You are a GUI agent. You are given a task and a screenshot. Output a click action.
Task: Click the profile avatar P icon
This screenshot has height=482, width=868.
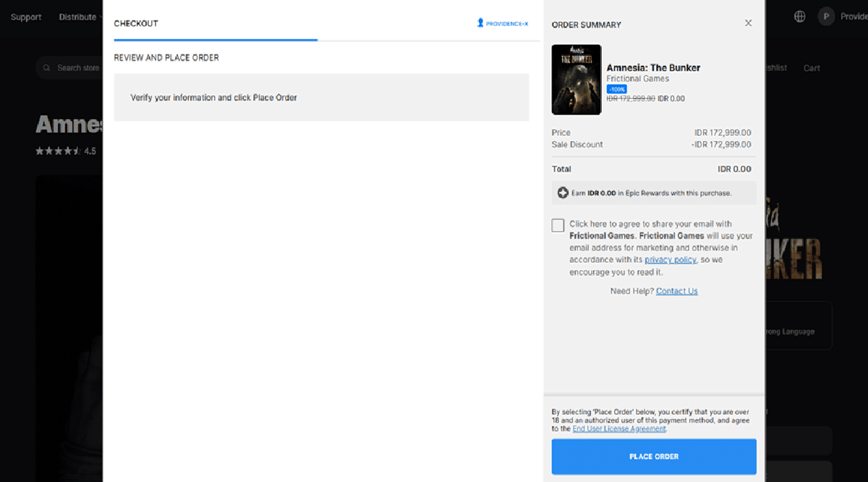pos(826,17)
